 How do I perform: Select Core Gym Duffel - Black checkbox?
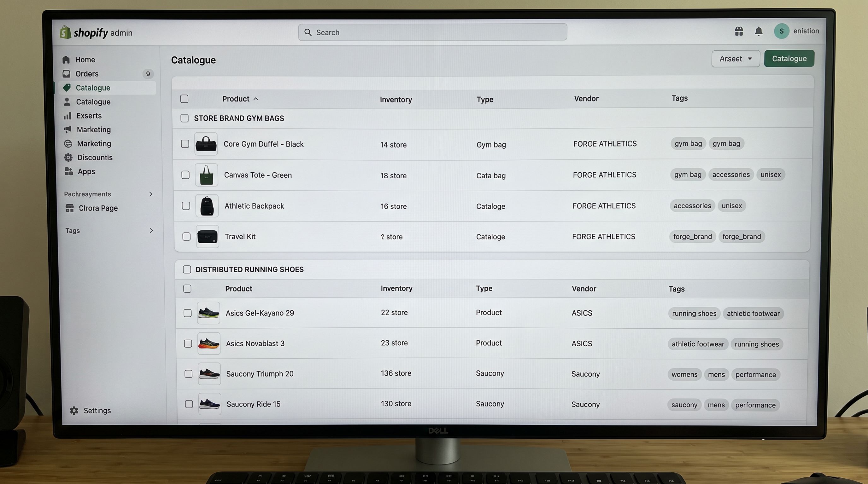pyautogui.click(x=185, y=144)
